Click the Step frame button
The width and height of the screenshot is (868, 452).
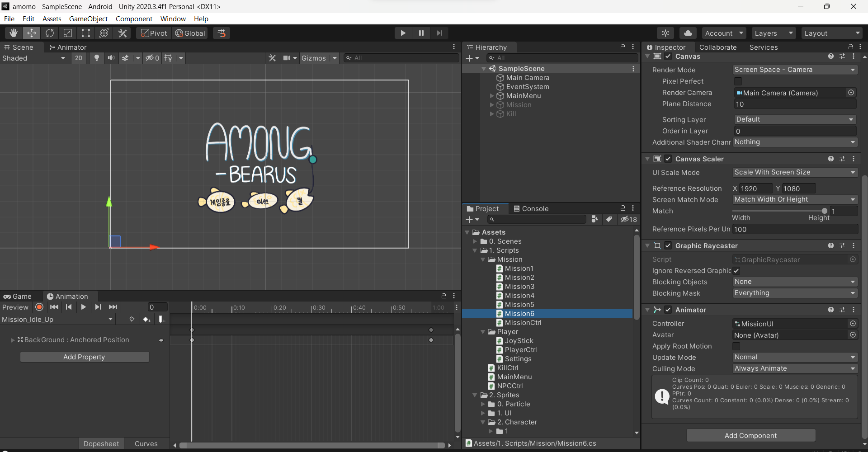[x=439, y=33]
